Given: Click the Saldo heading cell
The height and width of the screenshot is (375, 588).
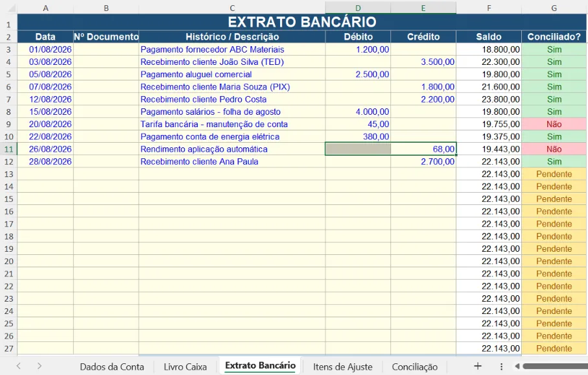Looking at the screenshot, I should (489, 36).
